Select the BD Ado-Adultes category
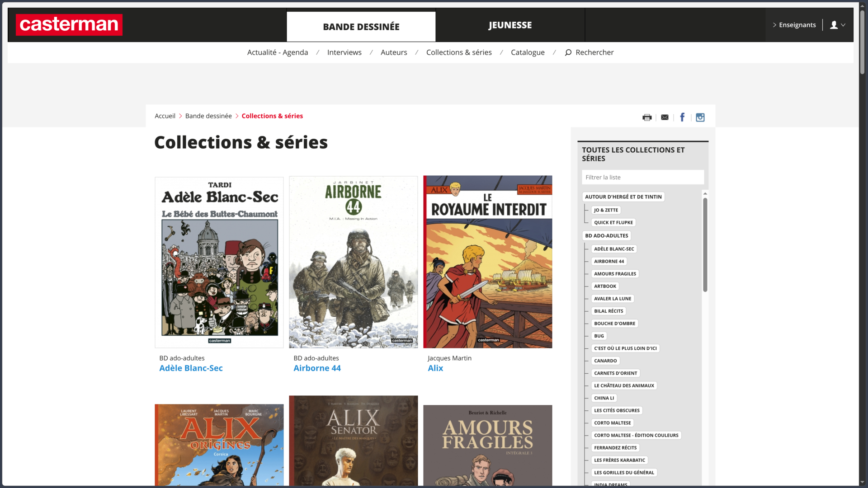The width and height of the screenshot is (868, 488). pos(606,236)
